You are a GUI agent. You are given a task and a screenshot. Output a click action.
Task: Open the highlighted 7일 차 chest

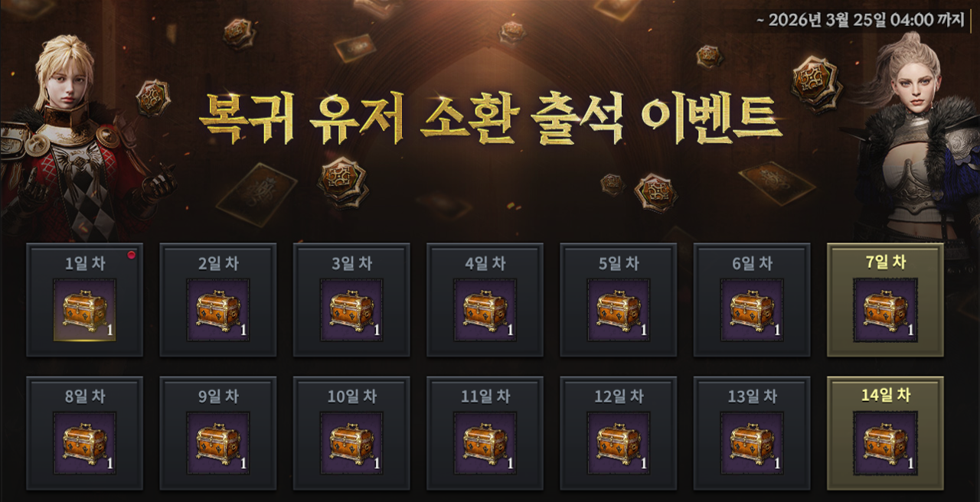[x=886, y=310]
